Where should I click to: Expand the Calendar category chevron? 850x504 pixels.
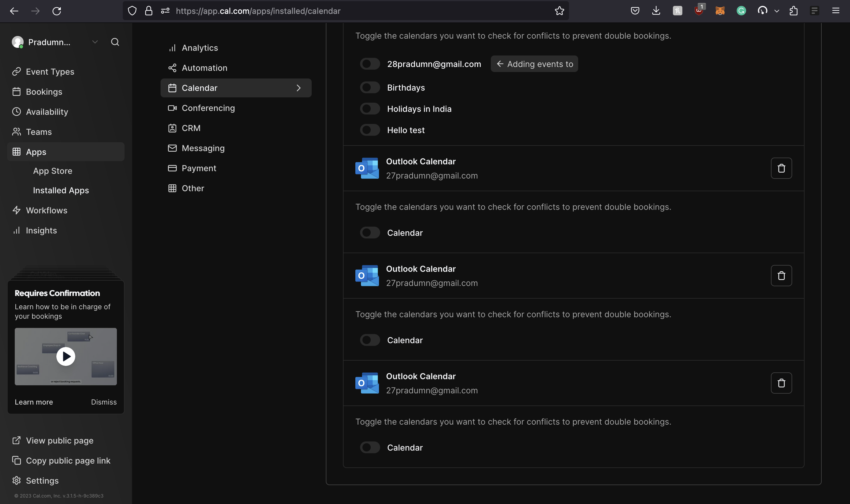[x=298, y=88]
